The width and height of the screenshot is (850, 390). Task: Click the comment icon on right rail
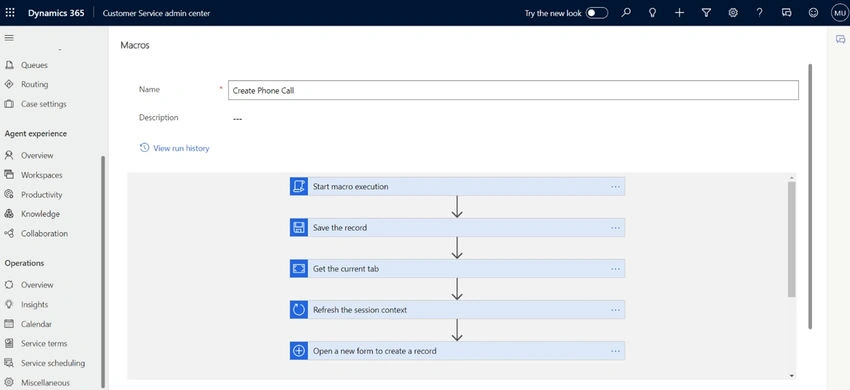click(840, 39)
